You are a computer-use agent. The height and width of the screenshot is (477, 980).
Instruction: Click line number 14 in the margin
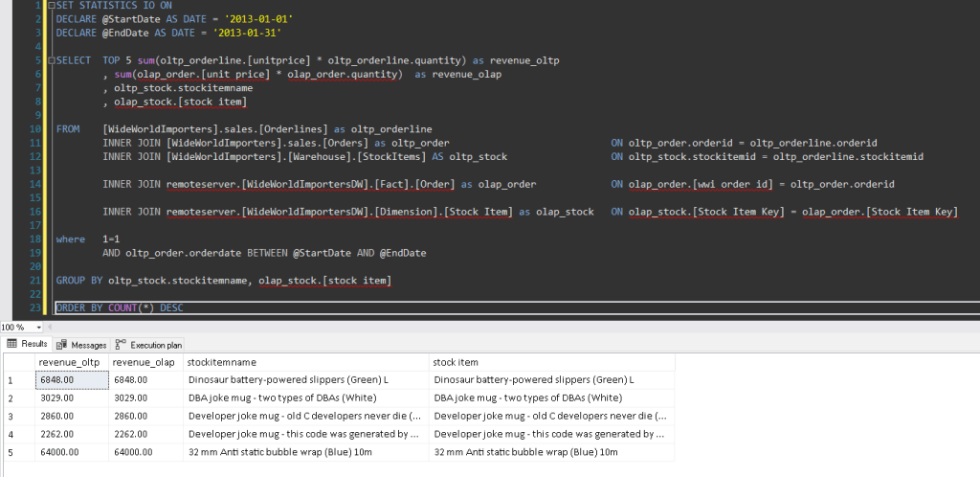(x=35, y=185)
